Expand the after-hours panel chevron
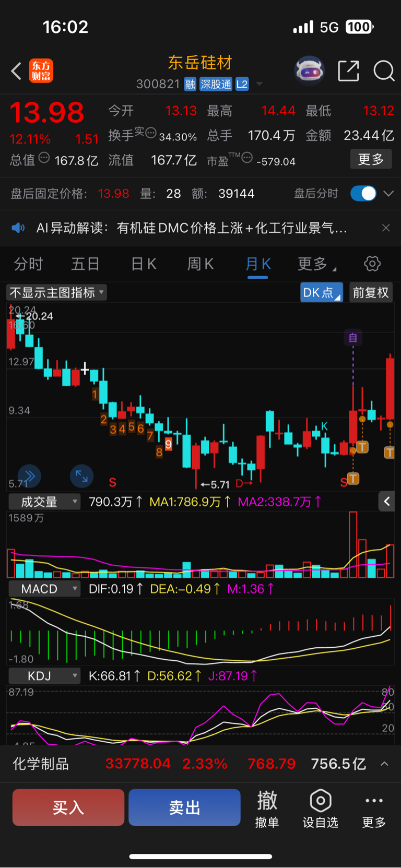This screenshot has height=868, width=401. click(388, 194)
